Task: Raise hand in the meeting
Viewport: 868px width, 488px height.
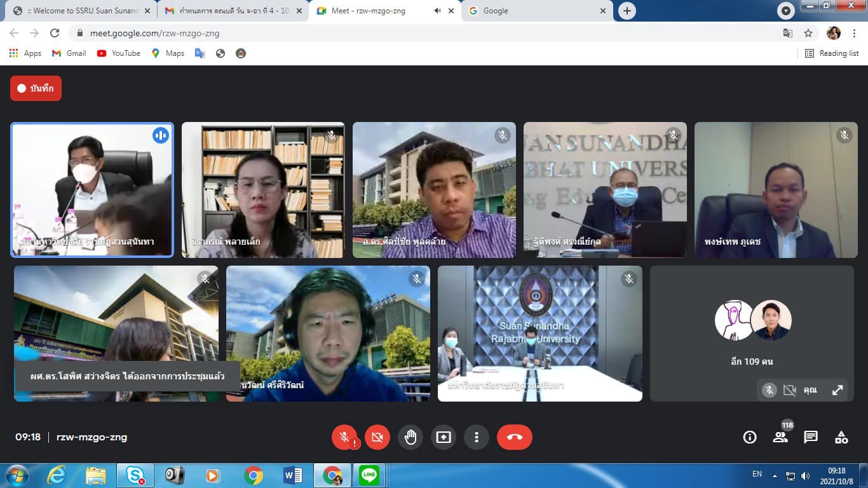Action: pyautogui.click(x=410, y=437)
